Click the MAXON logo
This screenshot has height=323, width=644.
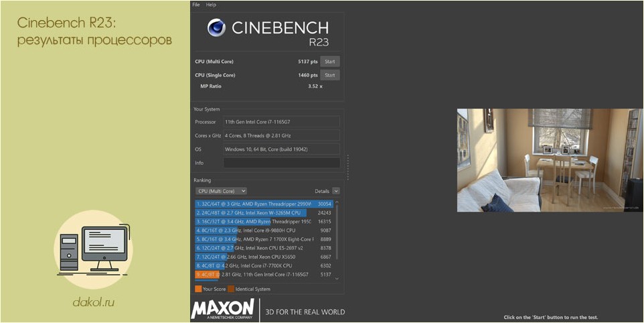[223, 309]
